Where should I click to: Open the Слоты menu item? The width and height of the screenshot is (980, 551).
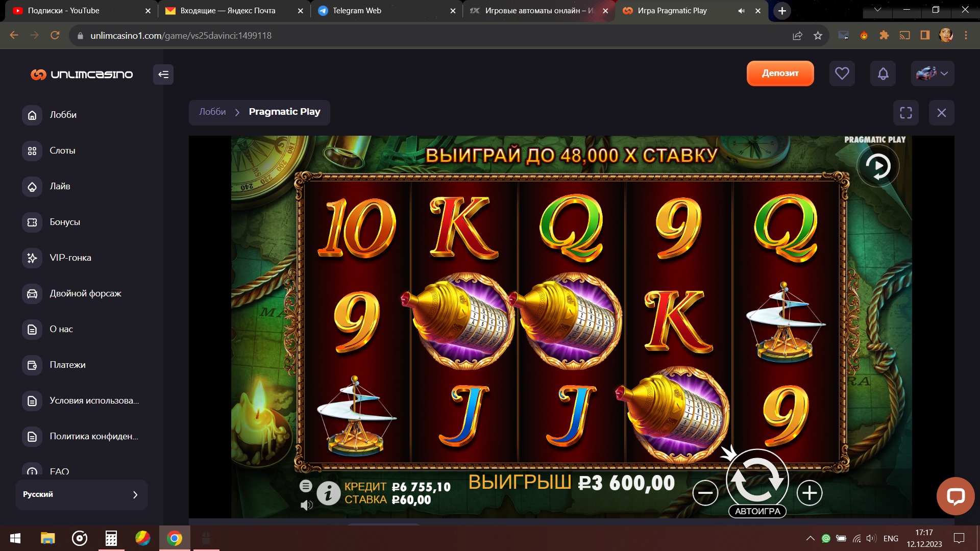click(62, 151)
